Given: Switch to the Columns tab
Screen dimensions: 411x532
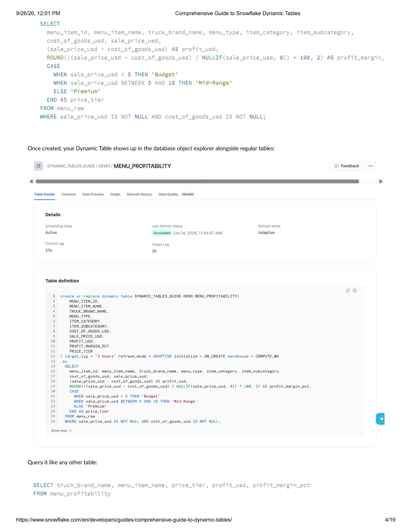Looking at the screenshot, I should tap(69, 194).
